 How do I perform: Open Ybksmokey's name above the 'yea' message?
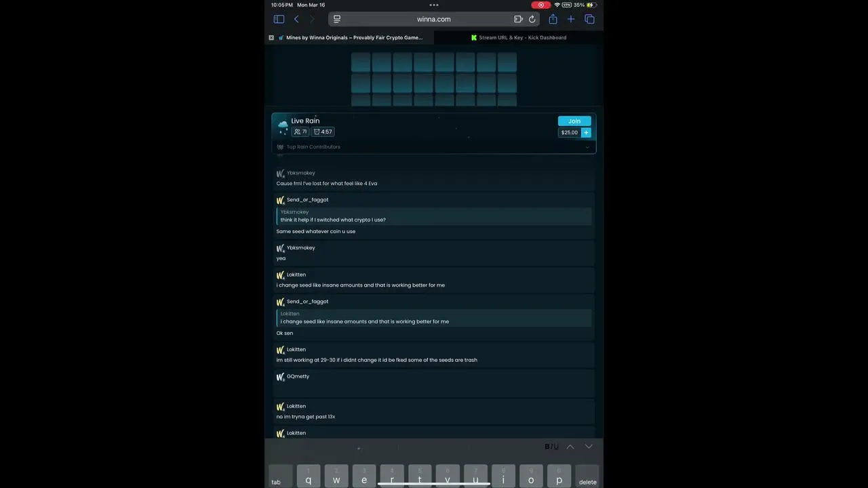point(300,248)
